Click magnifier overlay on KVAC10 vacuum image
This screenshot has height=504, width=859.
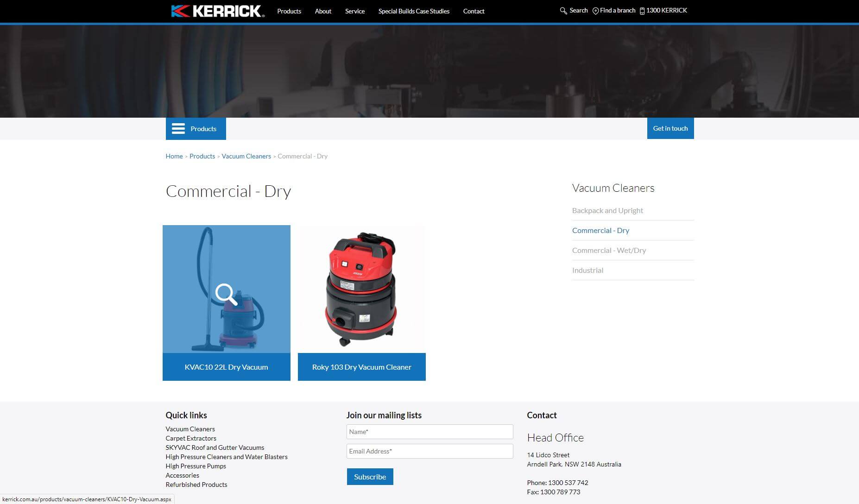tap(226, 294)
